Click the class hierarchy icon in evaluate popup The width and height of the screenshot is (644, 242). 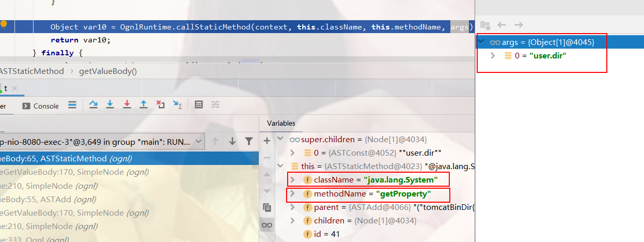(x=484, y=25)
